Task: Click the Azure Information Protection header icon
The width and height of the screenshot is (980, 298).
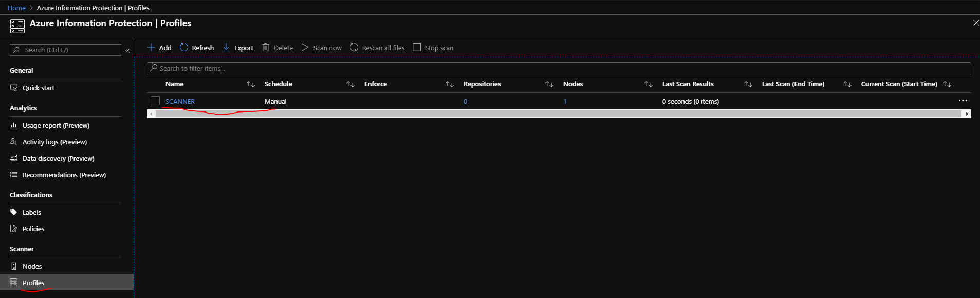Action: (17, 26)
